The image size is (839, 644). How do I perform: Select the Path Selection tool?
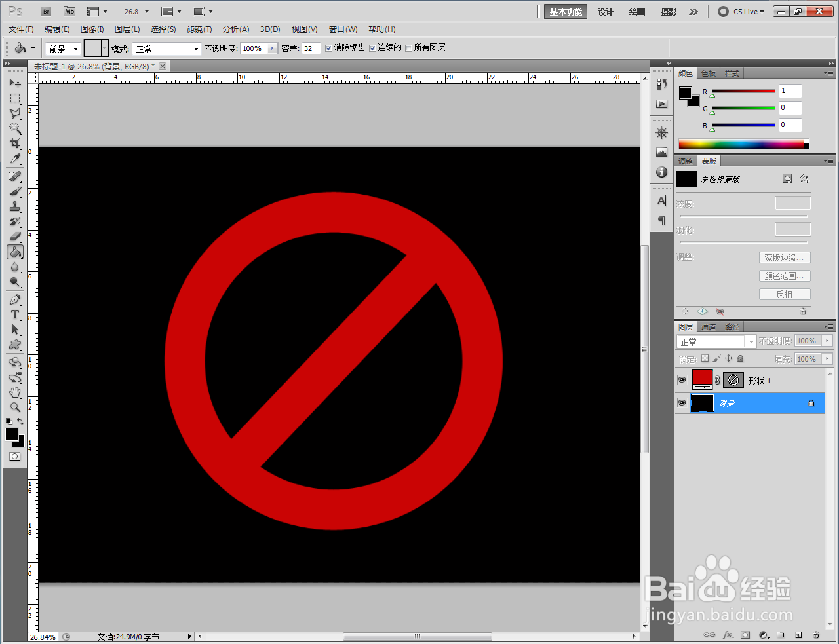click(15, 330)
